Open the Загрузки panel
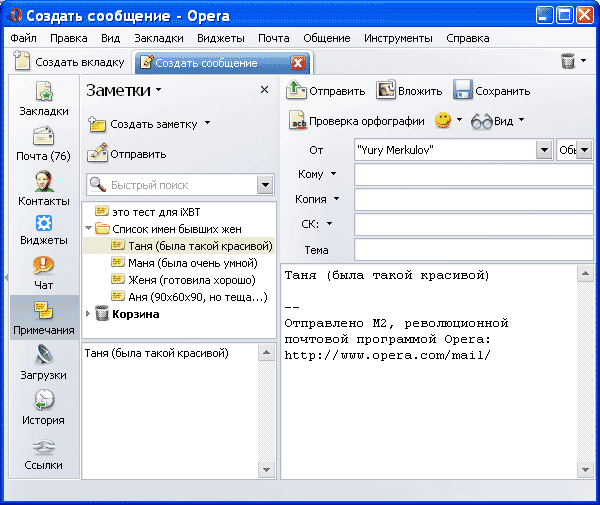 [x=43, y=363]
